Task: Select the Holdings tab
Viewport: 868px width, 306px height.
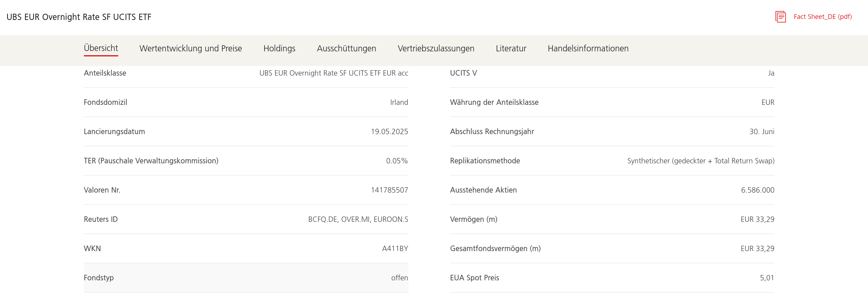Action: pos(279,49)
